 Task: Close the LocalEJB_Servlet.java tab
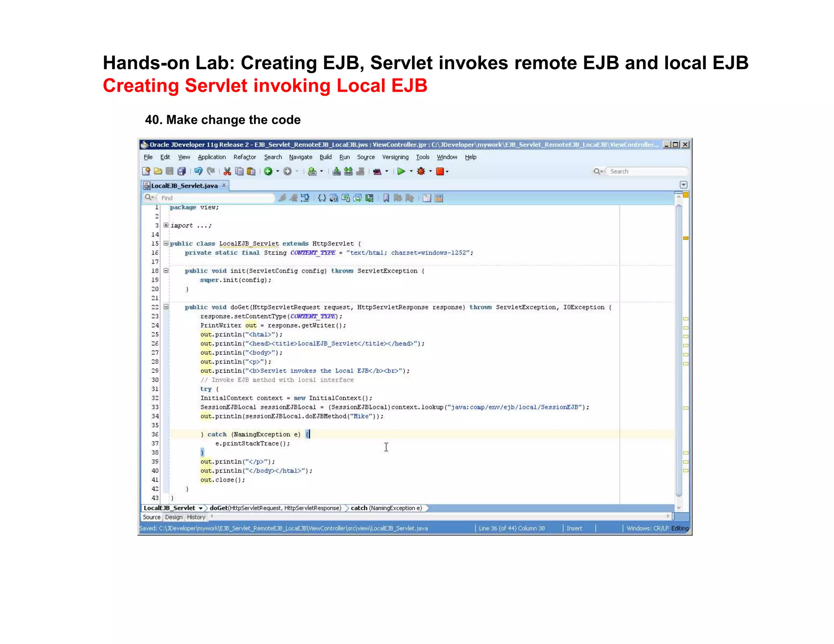[x=224, y=185]
